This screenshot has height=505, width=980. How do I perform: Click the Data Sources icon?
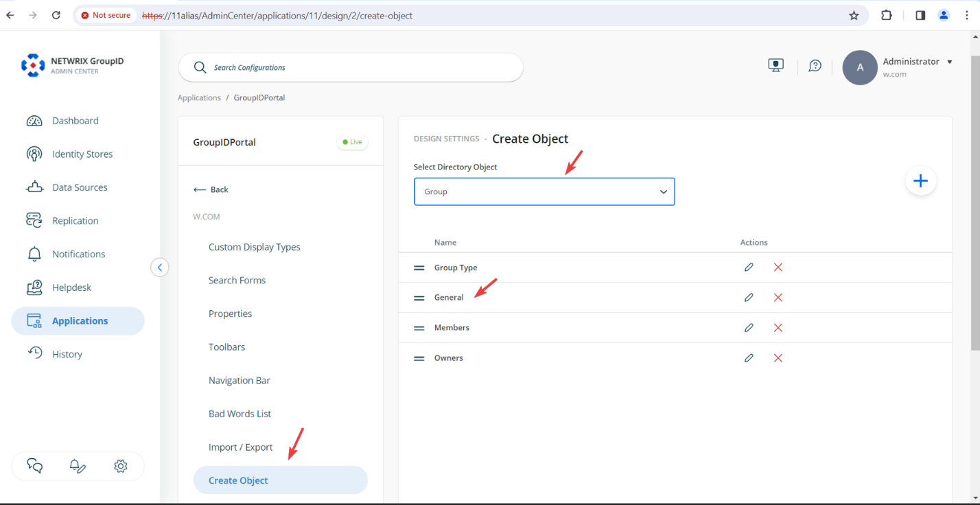34,187
